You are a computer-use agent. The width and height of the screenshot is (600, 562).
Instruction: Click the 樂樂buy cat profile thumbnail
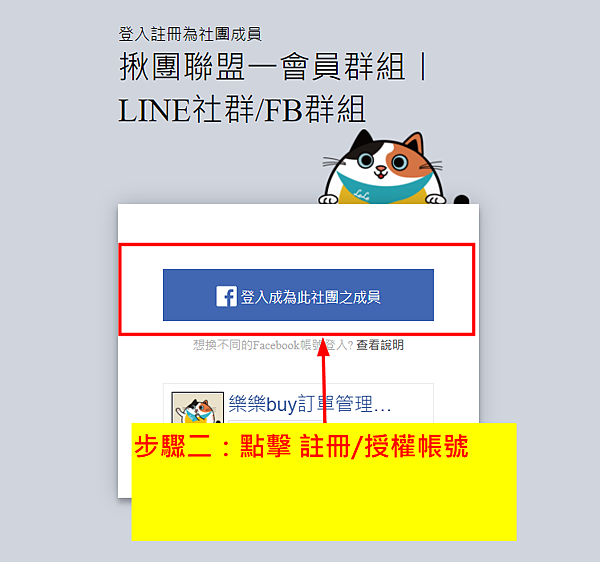197,408
